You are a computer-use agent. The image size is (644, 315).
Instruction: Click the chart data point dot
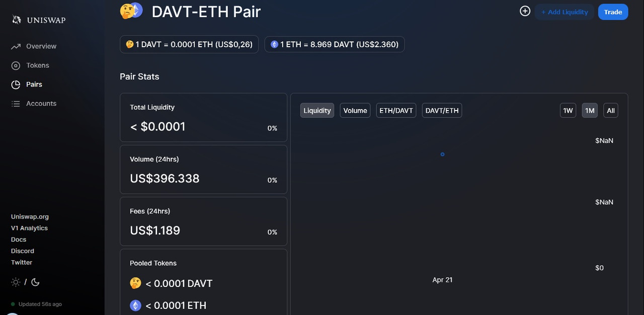[442, 154]
